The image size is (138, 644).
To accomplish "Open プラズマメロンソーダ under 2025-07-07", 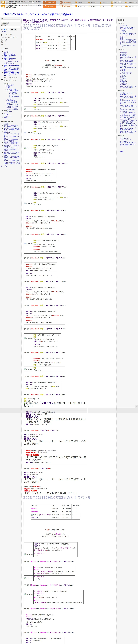I will coord(126,93).
